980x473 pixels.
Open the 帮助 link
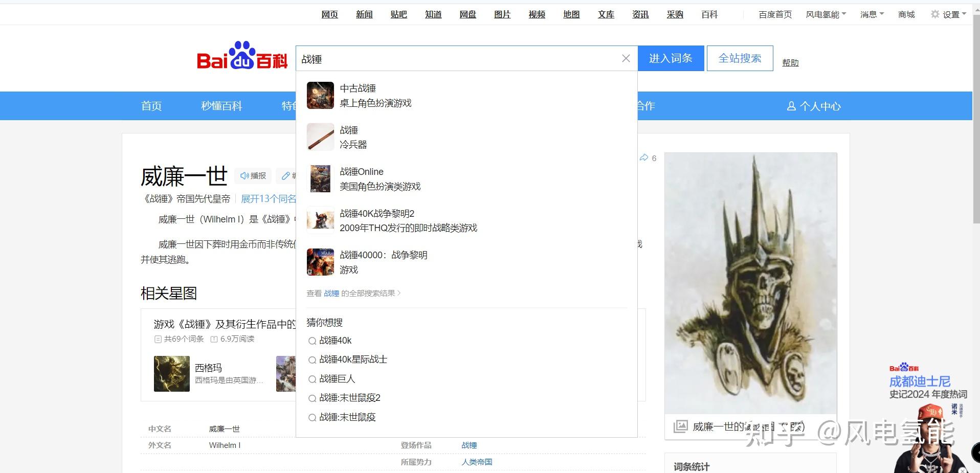pyautogui.click(x=790, y=62)
